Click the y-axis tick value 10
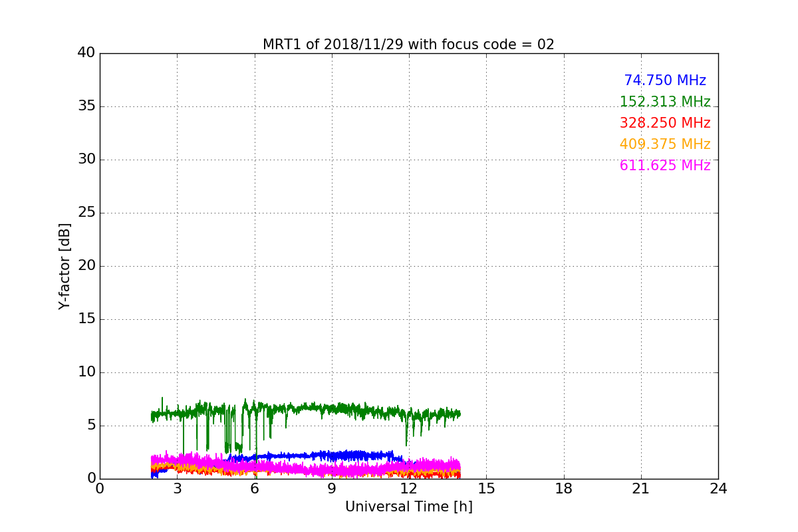This screenshot has height=532, width=798. 86,372
